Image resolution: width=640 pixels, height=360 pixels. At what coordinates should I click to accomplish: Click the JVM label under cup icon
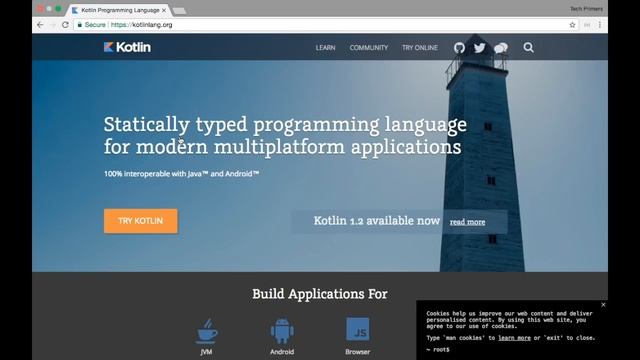pyautogui.click(x=206, y=352)
